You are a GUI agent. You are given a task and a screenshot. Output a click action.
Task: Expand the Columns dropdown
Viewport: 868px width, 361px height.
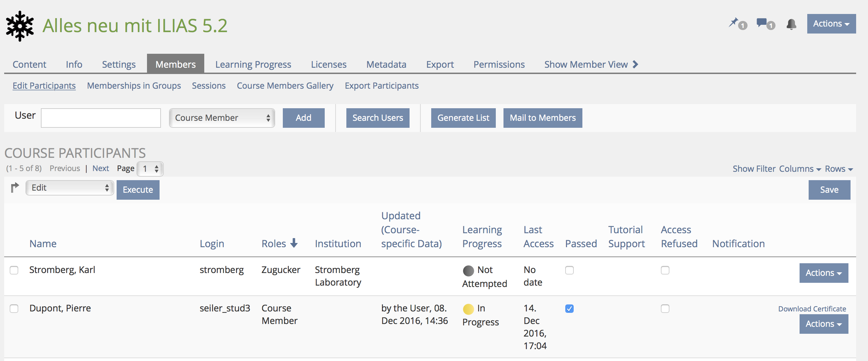coord(800,169)
